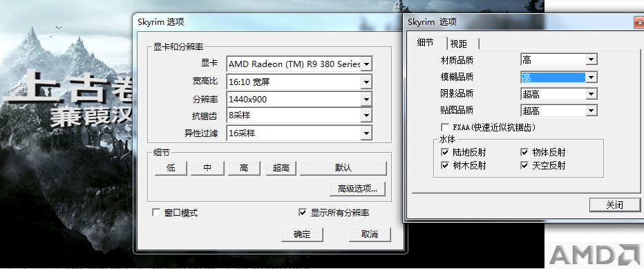This screenshot has width=644, height=269.
Task: Switch to the 视距 tab
Action: coord(463,44)
